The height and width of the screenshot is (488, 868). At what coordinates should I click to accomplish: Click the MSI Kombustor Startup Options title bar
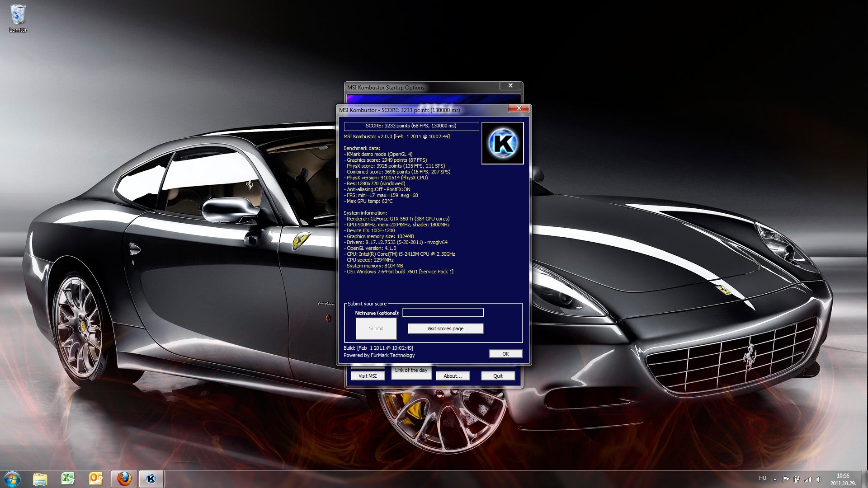click(x=422, y=87)
